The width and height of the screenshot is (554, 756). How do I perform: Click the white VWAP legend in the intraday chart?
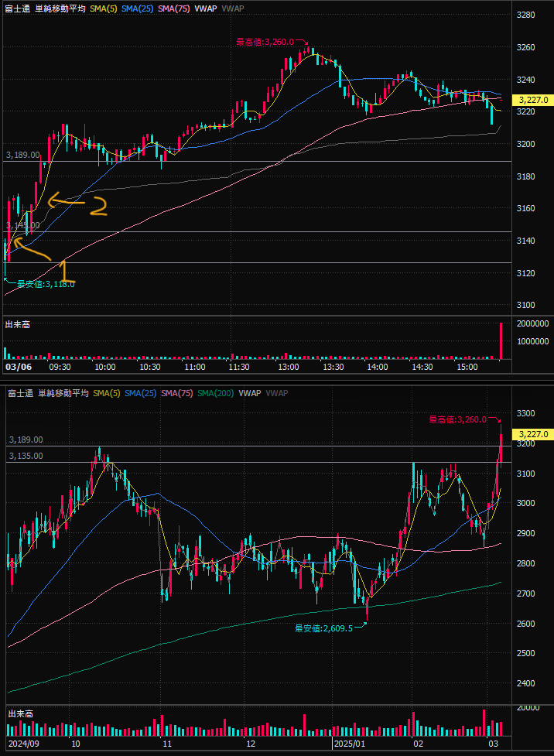[205, 9]
